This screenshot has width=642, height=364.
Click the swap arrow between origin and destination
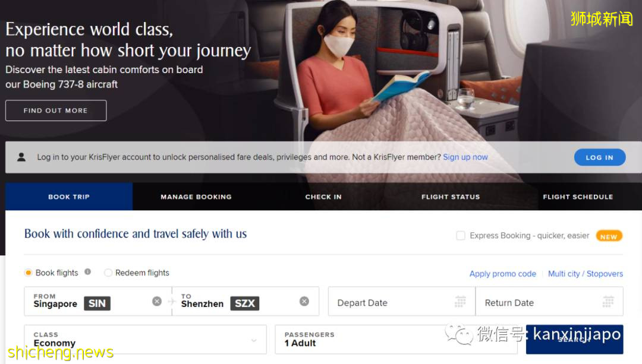(x=172, y=302)
